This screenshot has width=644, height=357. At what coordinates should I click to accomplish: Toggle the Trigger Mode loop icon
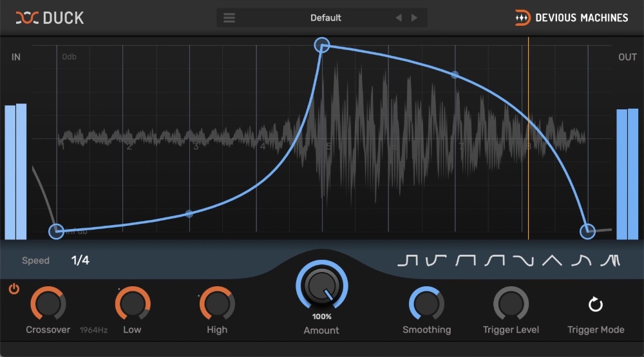tap(596, 304)
